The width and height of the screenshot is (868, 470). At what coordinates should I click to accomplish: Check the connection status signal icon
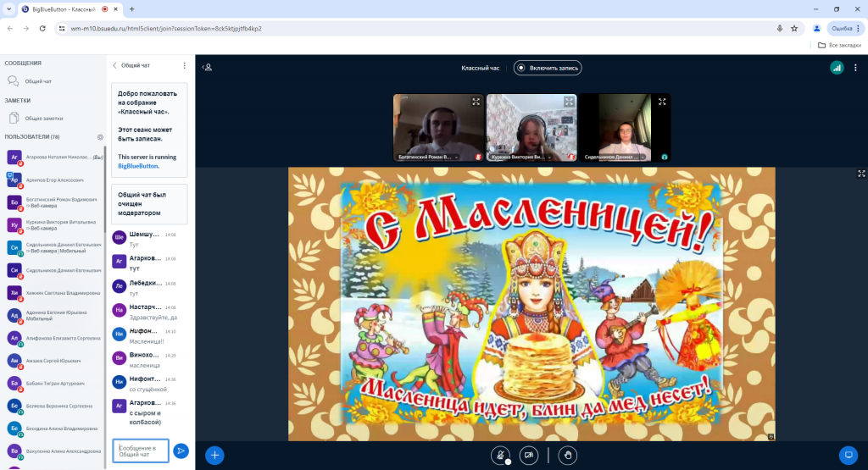(837, 68)
